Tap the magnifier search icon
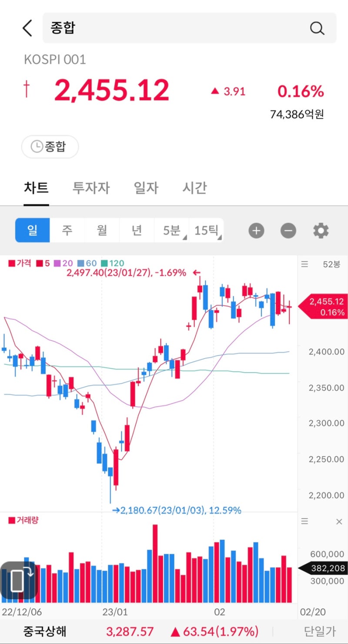 pyautogui.click(x=317, y=28)
